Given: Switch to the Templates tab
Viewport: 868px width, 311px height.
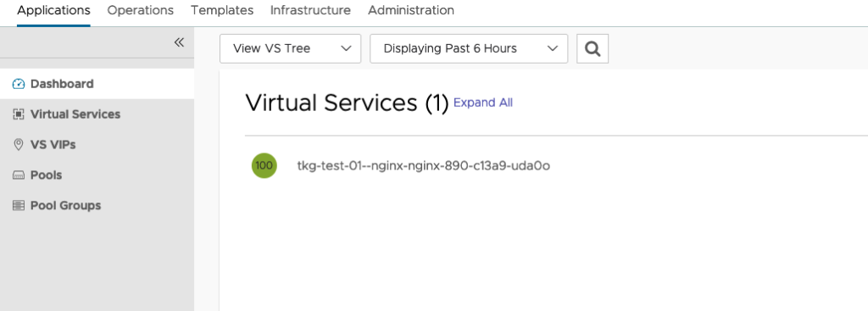Looking at the screenshot, I should pos(222,10).
